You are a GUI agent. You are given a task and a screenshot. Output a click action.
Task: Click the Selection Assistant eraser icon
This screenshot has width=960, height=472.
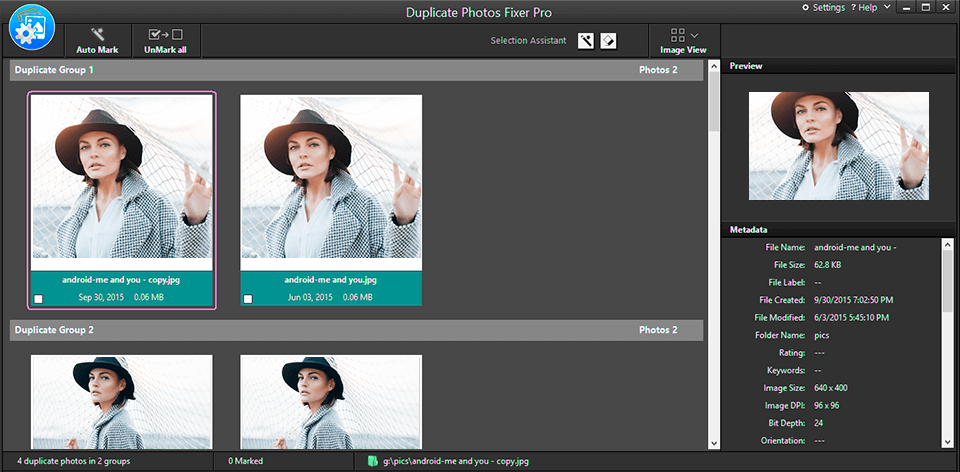[608, 41]
